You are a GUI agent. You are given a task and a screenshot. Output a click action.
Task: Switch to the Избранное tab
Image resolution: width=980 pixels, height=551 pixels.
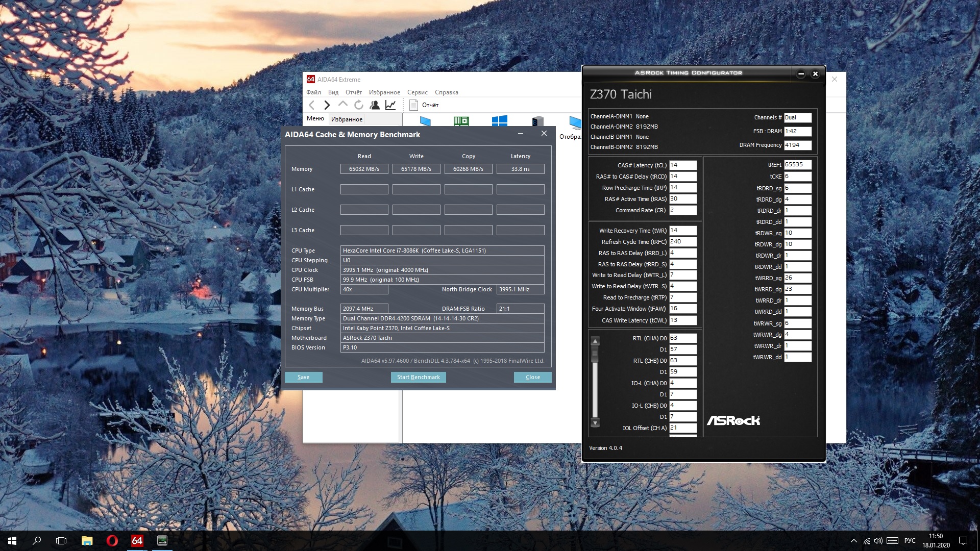[347, 119]
